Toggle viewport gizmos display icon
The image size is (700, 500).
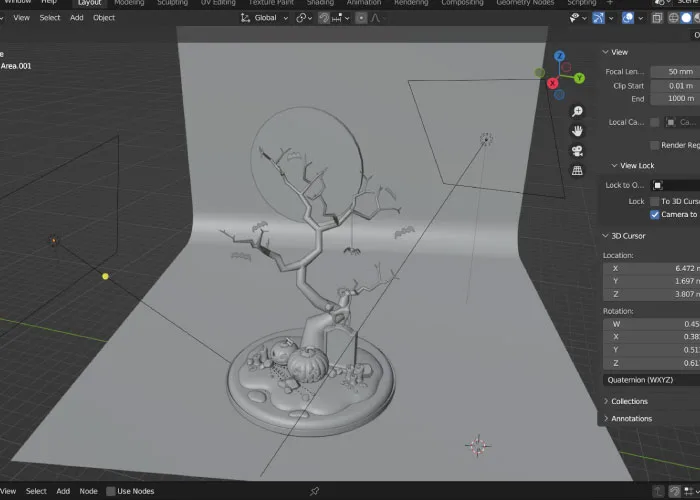(x=599, y=18)
